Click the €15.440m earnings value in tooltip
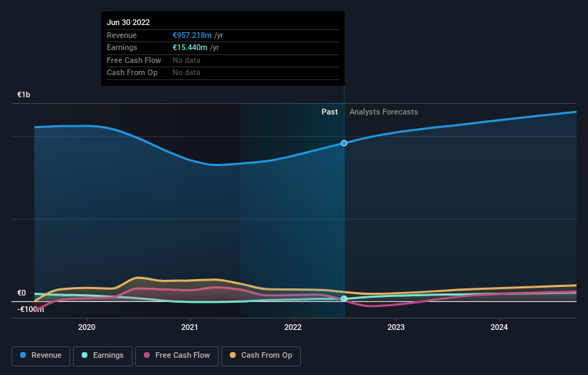The width and height of the screenshot is (588, 375). 190,47
